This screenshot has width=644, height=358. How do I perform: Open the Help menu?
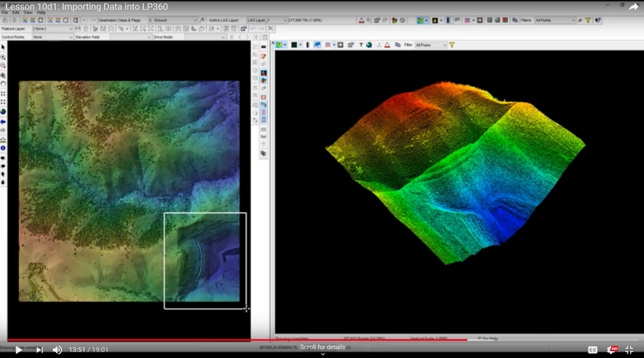tap(41, 13)
